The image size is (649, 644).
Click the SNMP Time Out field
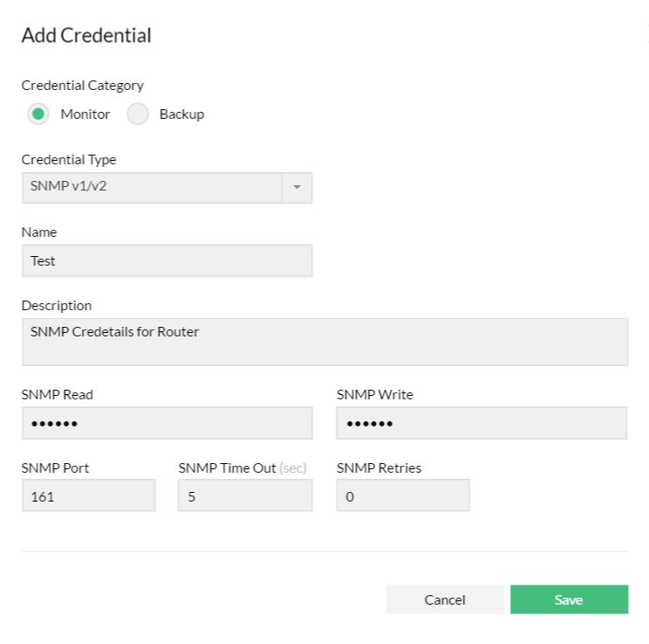point(245,495)
